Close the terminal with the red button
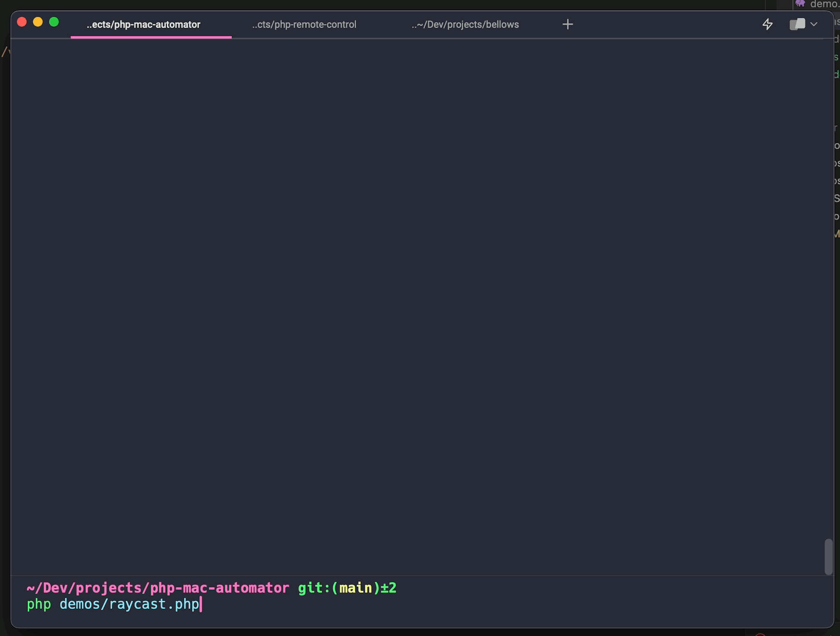Screen dimensions: 840x636 tap(22, 22)
